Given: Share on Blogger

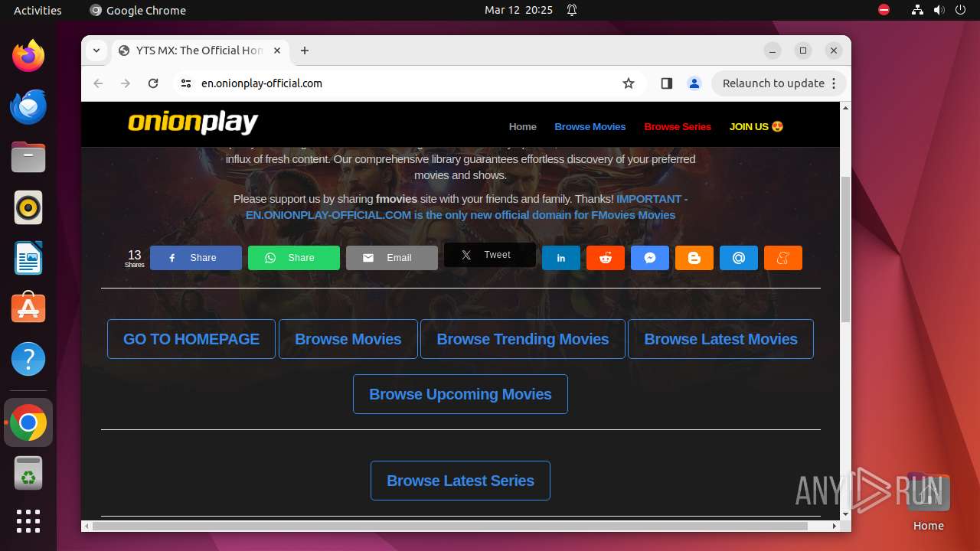Looking at the screenshot, I should (694, 258).
